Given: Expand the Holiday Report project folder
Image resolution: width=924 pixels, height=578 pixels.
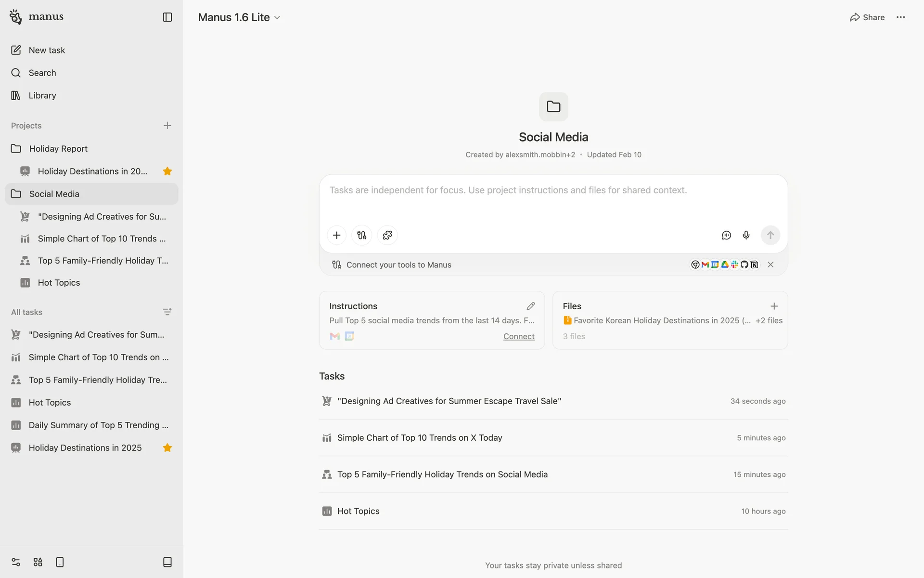Looking at the screenshot, I should [x=58, y=148].
